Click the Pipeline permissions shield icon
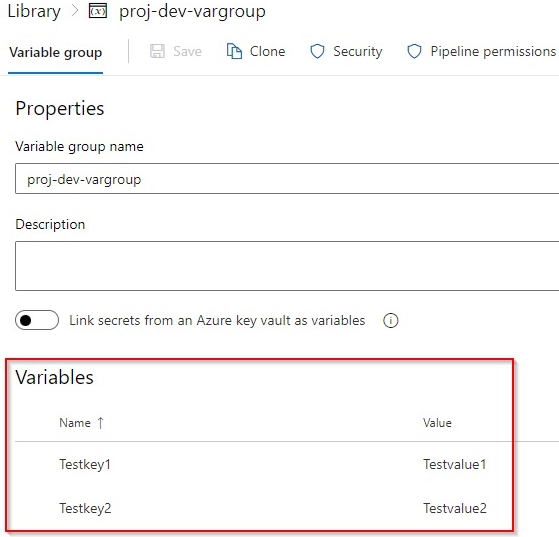Viewport: 559px width, 537px height. tap(414, 51)
